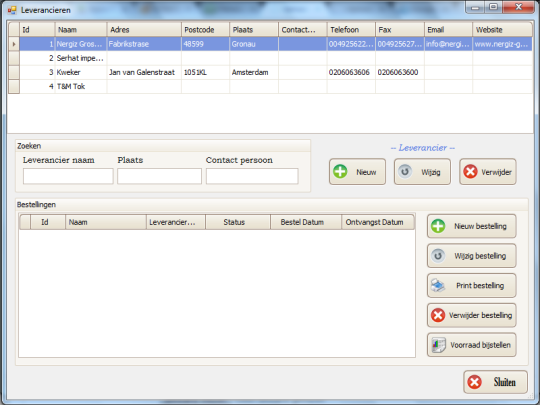Screen dimensions: 540x405
Task: Click the Leverancieren window title icon
Action: click(x=12, y=10)
